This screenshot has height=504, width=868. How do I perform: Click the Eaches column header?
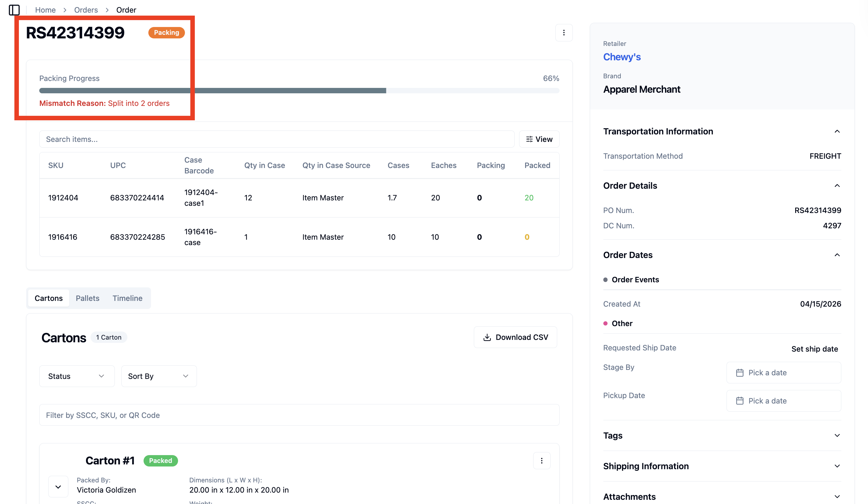pos(444,166)
